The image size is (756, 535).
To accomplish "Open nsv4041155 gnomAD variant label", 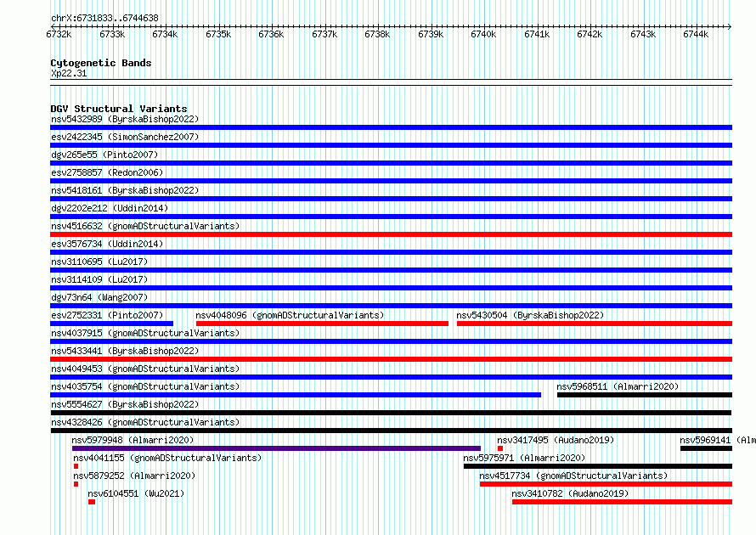I will [x=167, y=458].
